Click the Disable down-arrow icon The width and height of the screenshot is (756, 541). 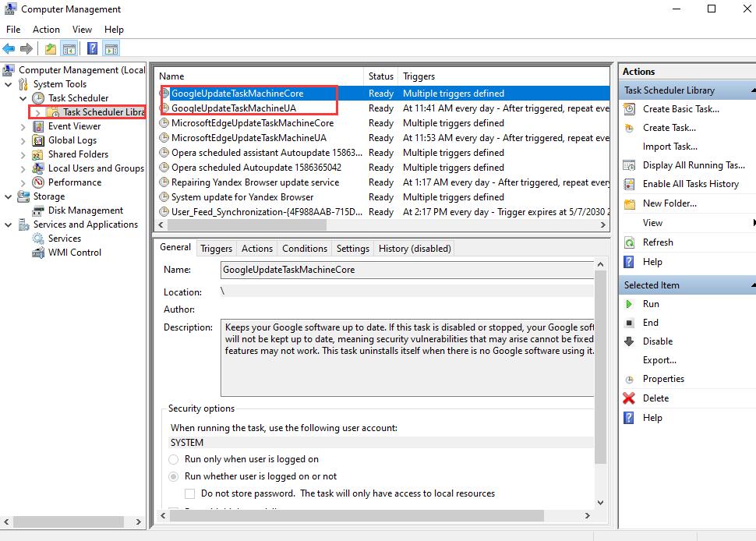click(x=629, y=341)
